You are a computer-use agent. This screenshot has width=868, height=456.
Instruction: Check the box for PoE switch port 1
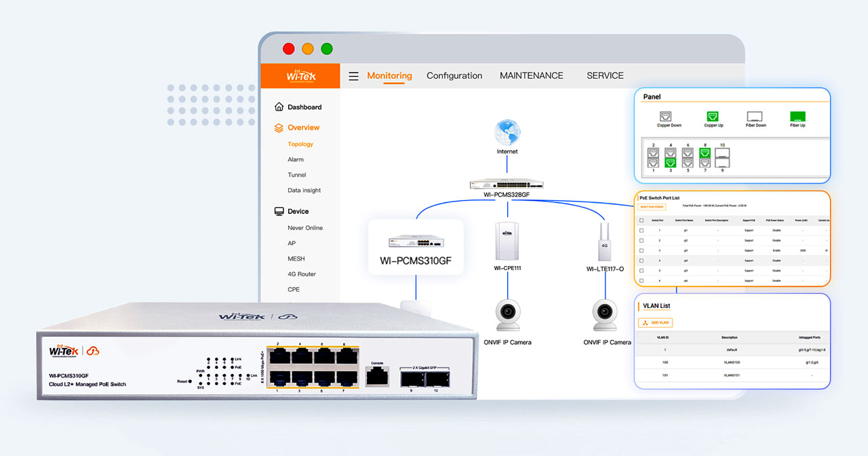(642, 231)
